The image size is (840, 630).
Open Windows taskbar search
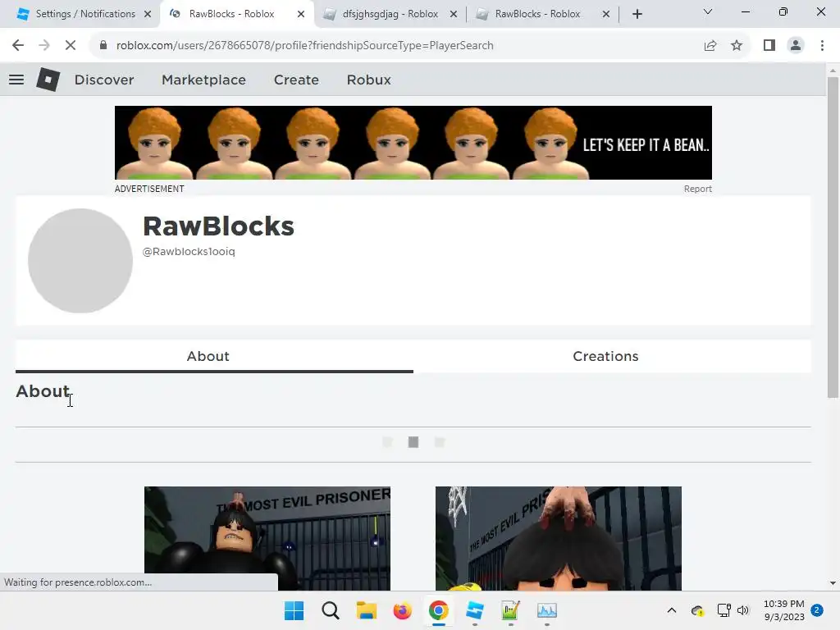pyautogui.click(x=331, y=610)
